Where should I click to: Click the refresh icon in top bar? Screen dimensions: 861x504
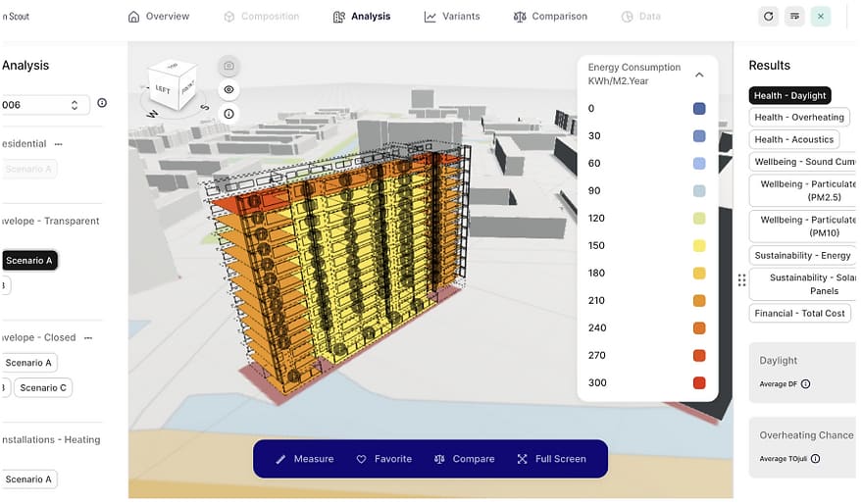pos(768,17)
